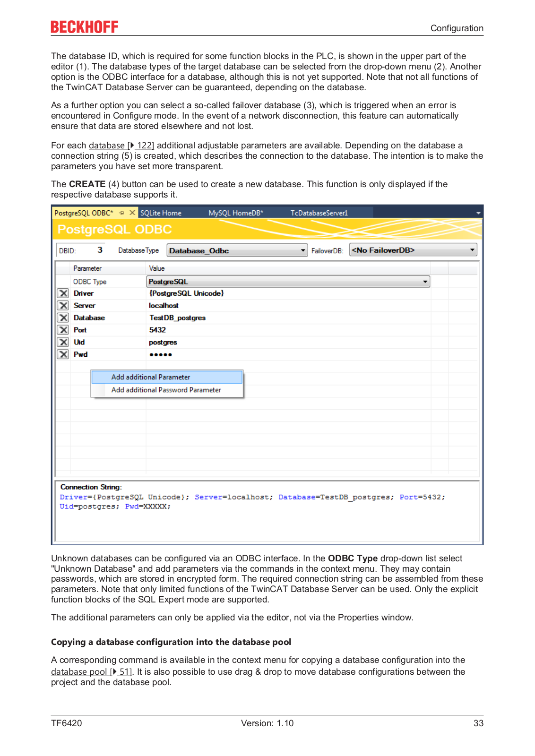Click the Server parameter name
The width and height of the screenshot is (535, 756).
click(85, 306)
